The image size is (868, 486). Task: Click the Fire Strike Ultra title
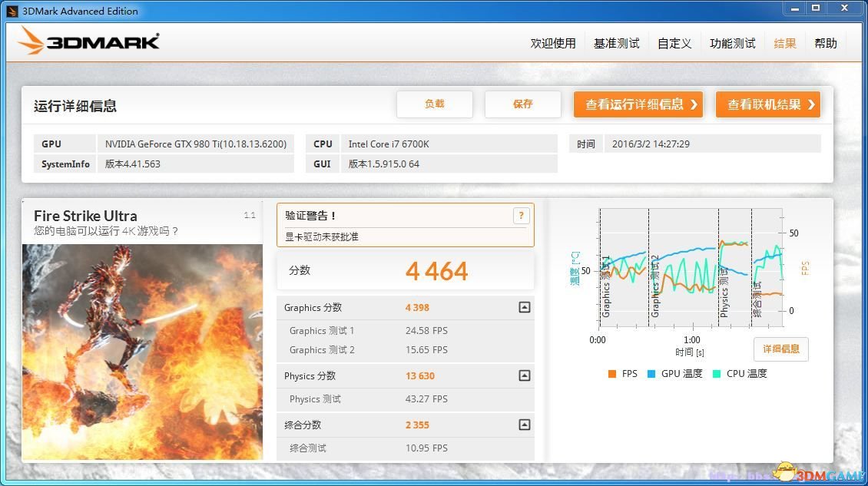pyautogui.click(x=85, y=215)
